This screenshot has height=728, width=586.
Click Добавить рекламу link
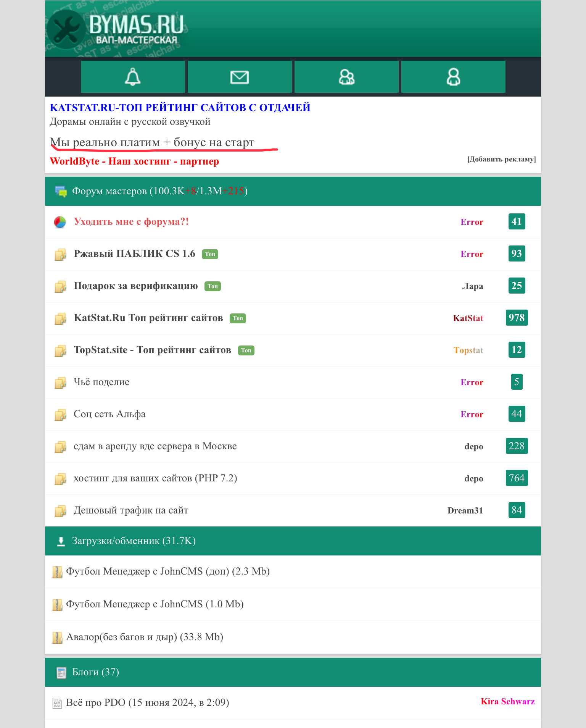point(501,159)
